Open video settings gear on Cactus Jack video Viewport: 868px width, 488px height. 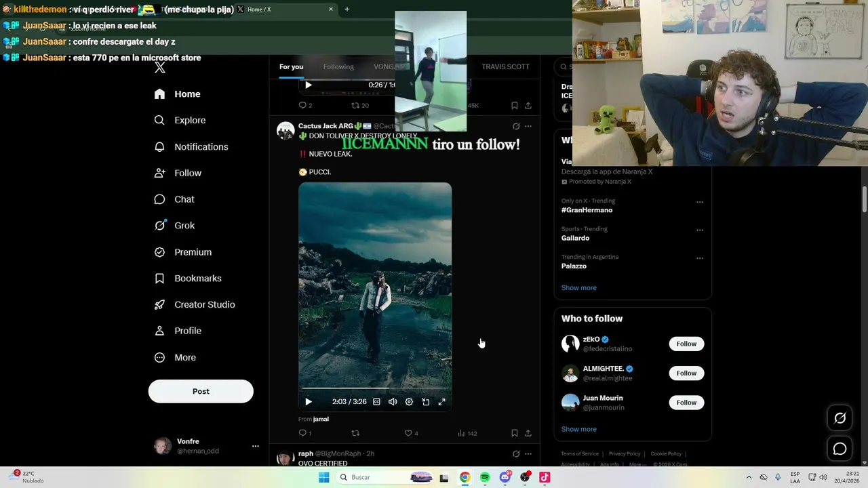point(409,402)
